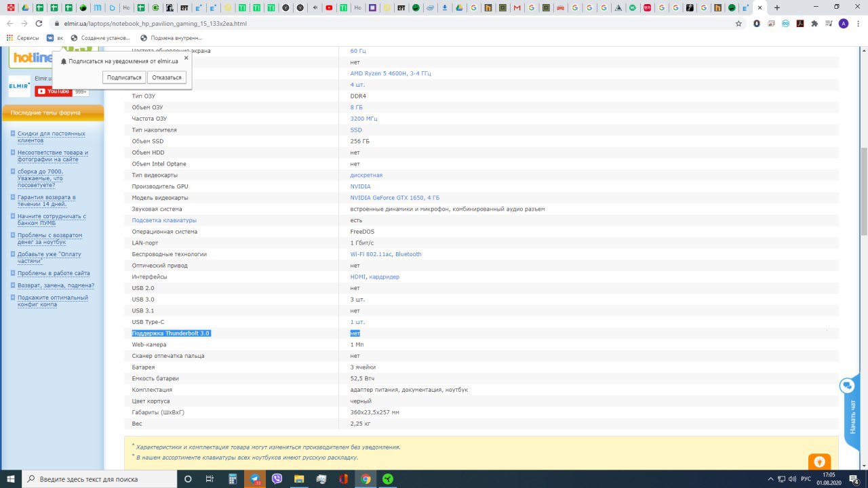Bookmark this page with the star icon
The width and height of the screenshot is (868, 488).
tap(738, 23)
